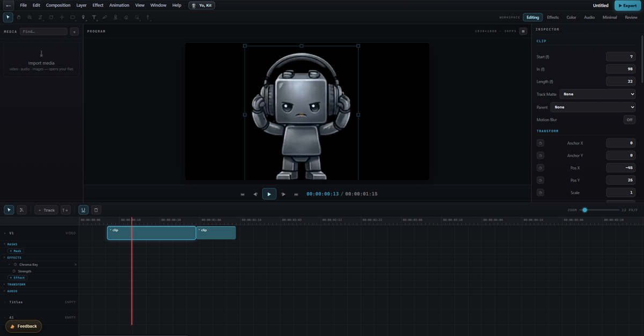Screen dimensions: 644x336
Task: Switch to the Color workspace tab
Action: 572,17
